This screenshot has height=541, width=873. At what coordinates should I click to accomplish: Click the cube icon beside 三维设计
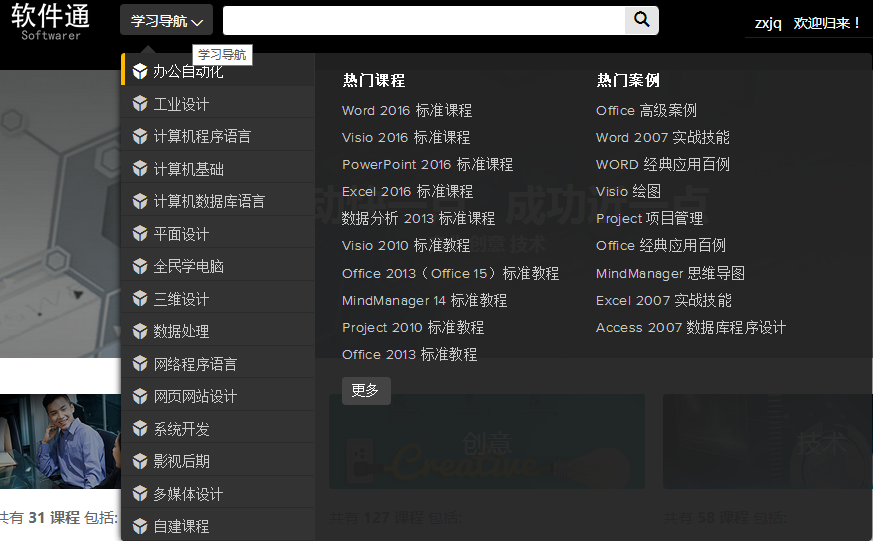[140, 299]
